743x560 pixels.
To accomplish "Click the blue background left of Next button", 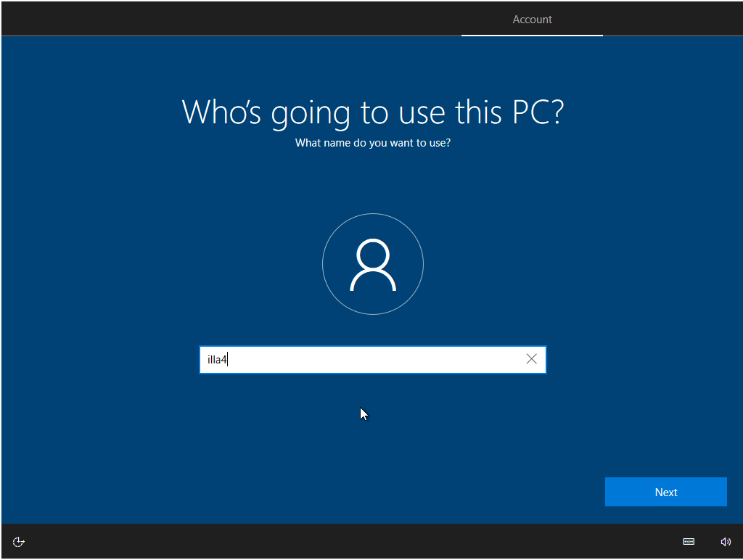I will click(508, 492).
